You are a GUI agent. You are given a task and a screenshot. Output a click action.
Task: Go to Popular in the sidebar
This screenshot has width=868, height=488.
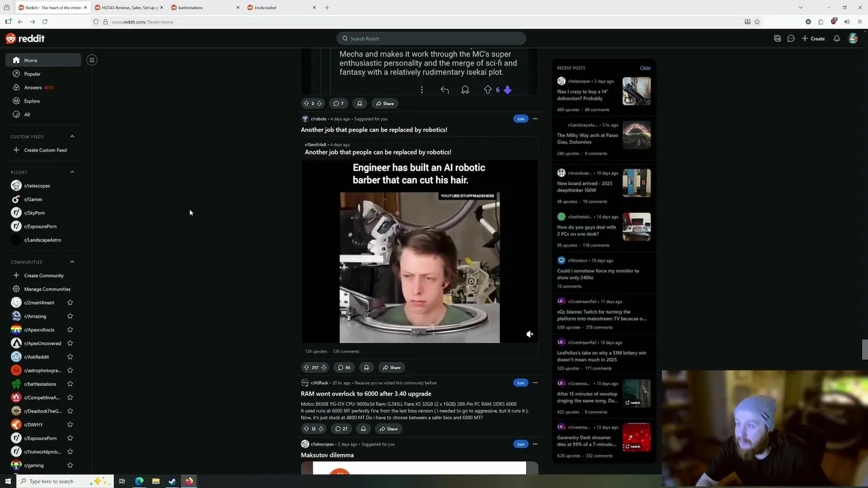43,74
